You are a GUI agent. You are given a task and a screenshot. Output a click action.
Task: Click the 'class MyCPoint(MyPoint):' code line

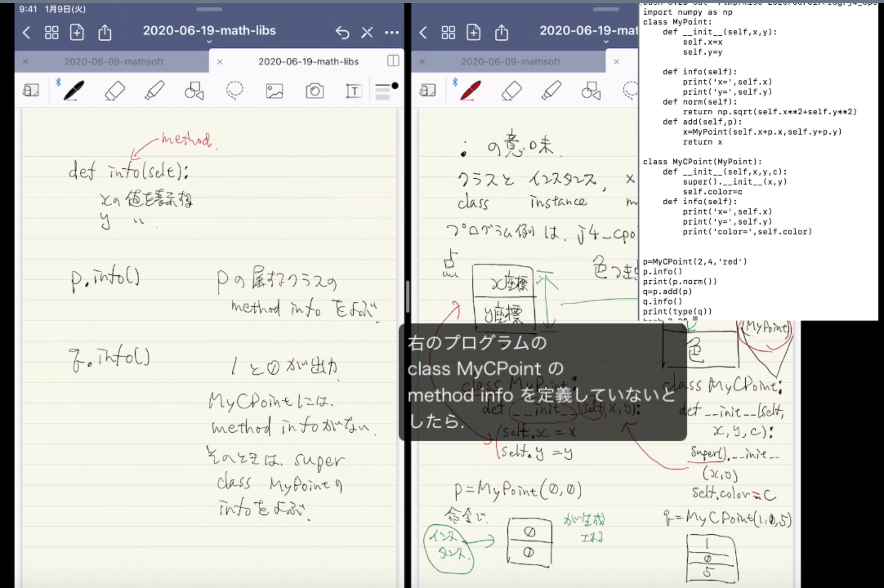click(x=702, y=162)
